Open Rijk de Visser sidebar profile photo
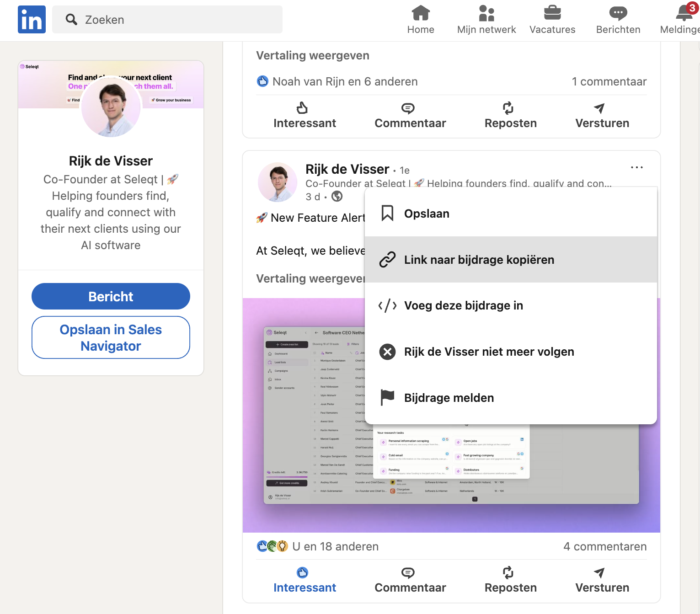 (111, 107)
